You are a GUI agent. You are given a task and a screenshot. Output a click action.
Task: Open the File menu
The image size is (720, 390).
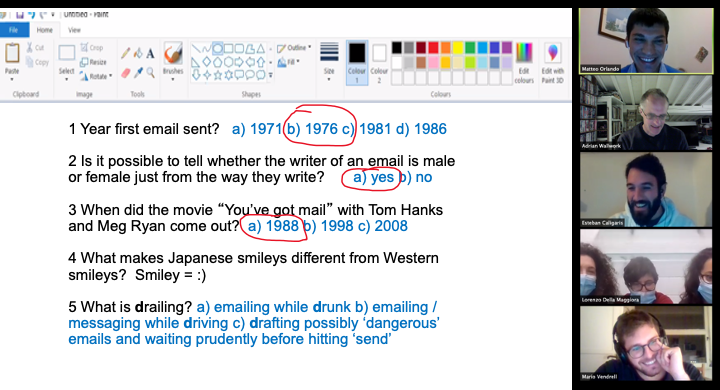14,30
